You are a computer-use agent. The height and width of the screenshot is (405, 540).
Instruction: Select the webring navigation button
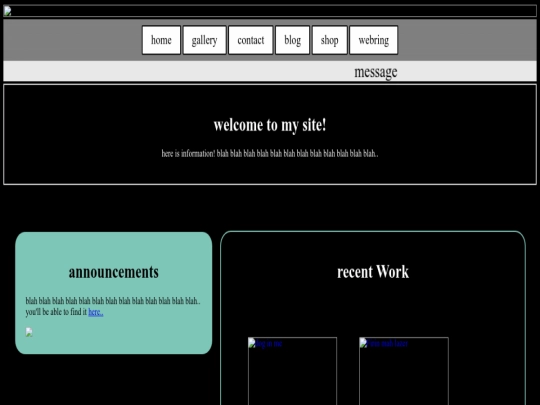pyautogui.click(x=374, y=40)
